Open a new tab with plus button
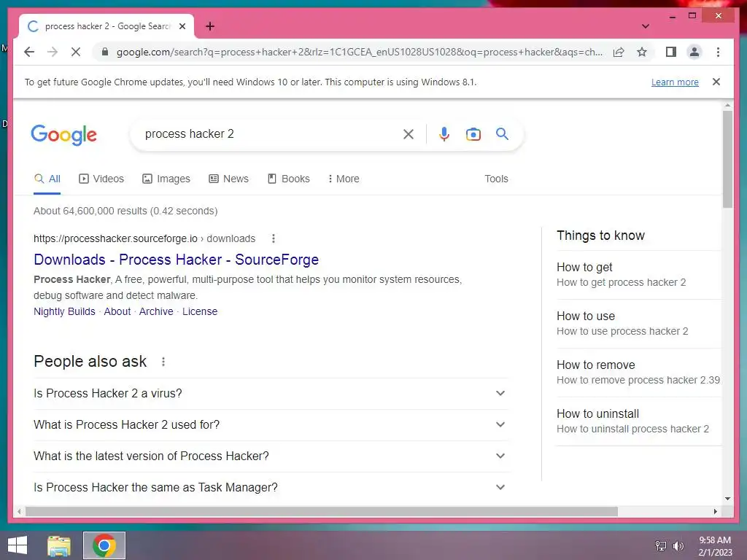The height and width of the screenshot is (560, 747). pyautogui.click(x=209, y=26)
